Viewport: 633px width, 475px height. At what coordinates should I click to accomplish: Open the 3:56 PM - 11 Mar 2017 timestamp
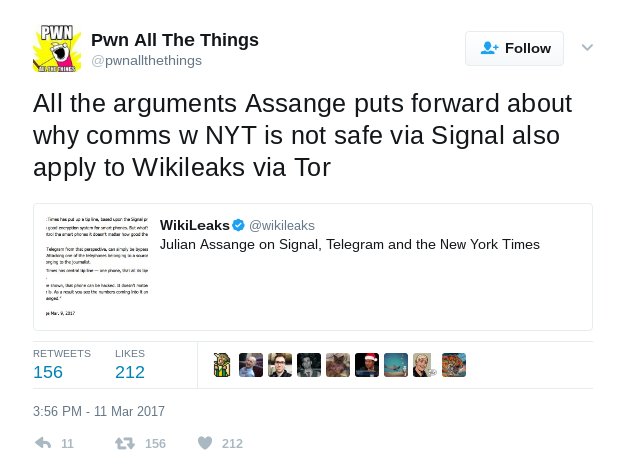click(x=99, y=411)
